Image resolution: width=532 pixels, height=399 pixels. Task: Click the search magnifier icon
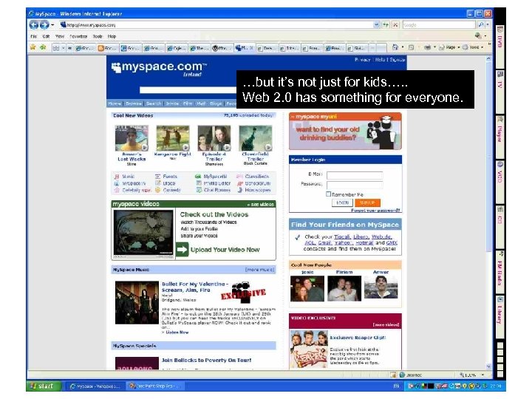pos(481,25)
